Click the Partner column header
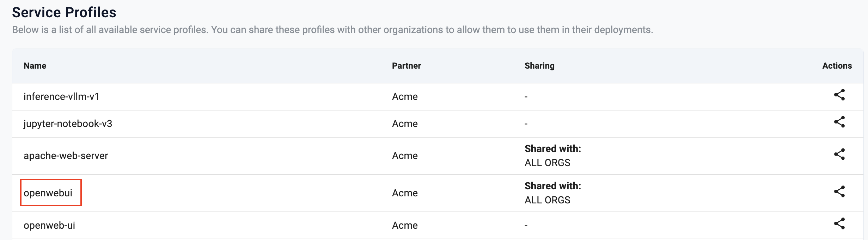Image resolution: width=868 pixels, height=240 pixels. pos(406,66)
